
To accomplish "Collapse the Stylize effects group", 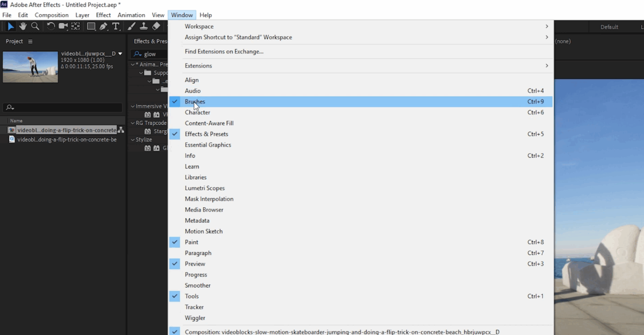I will (132, 140).
